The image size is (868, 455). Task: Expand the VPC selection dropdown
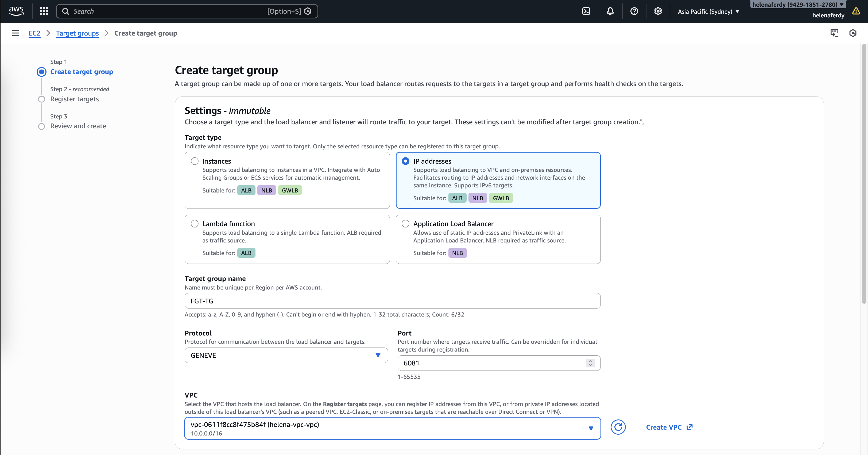(x=392, y=428)
